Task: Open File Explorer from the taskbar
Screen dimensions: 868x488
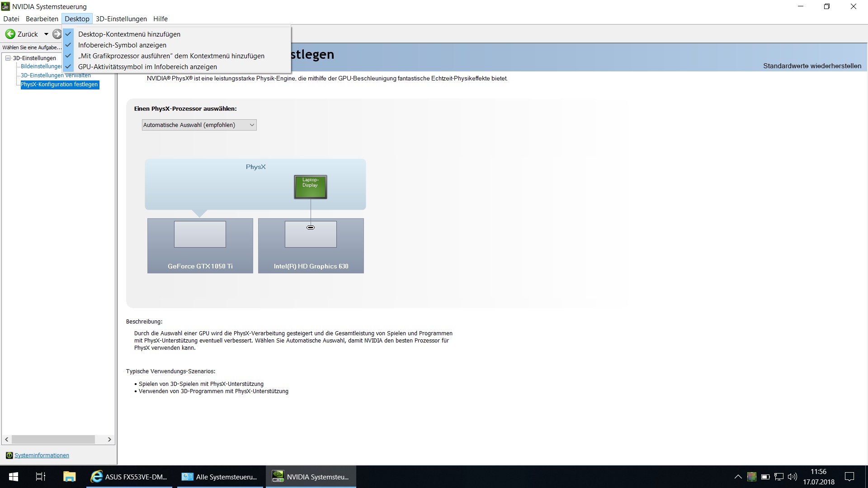Action: point(69,477)
